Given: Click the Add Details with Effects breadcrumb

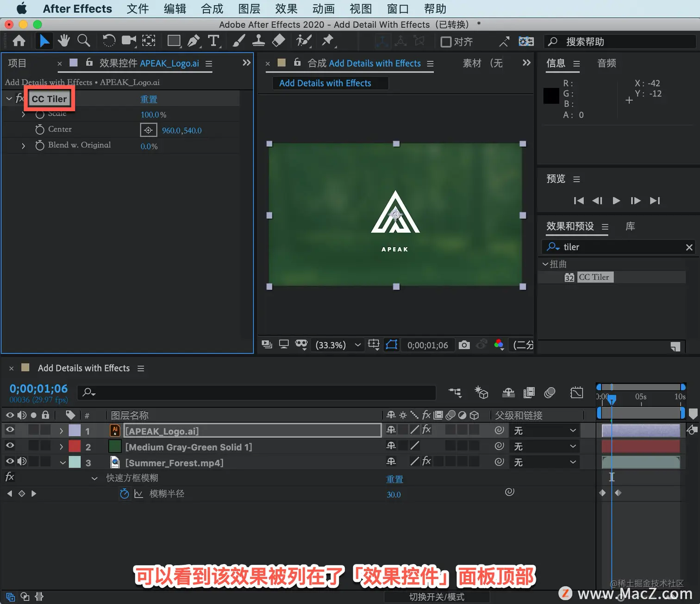Looking at the screenshot, I should click(x=325, y=83).
